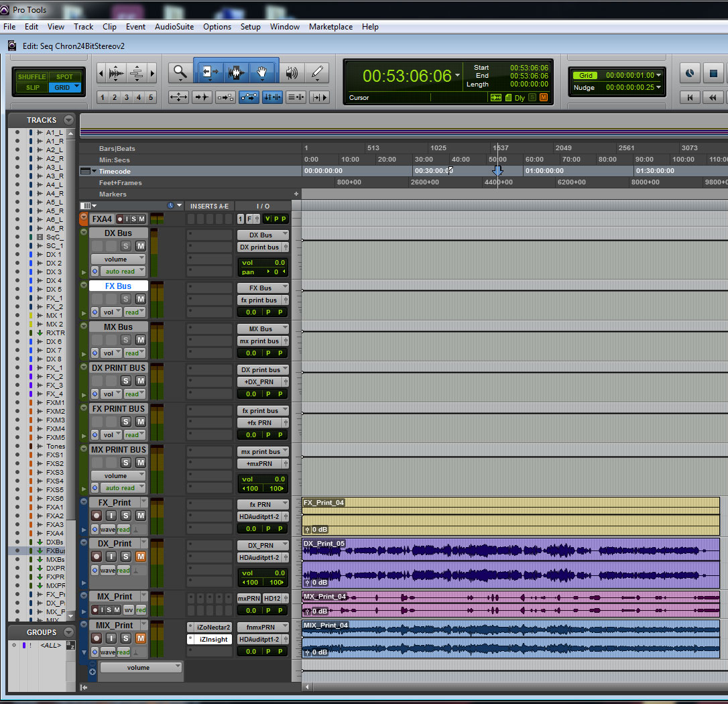Click zoom preset button 5
The height and width of the screenshot is (704, 728).
point(150,97)
